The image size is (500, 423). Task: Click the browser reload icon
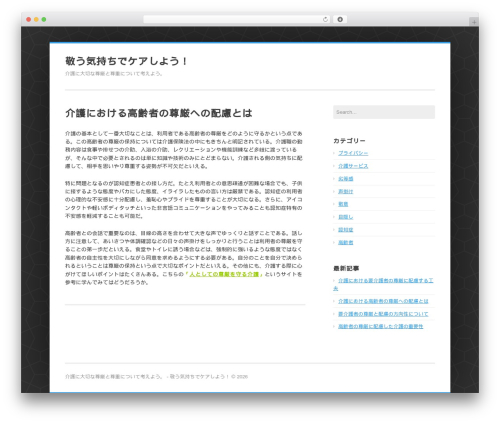click(325, 19)
